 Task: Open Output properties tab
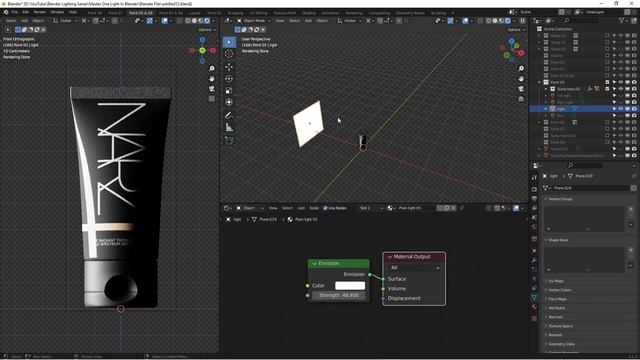pyautogui.click(x=534, y=199)
